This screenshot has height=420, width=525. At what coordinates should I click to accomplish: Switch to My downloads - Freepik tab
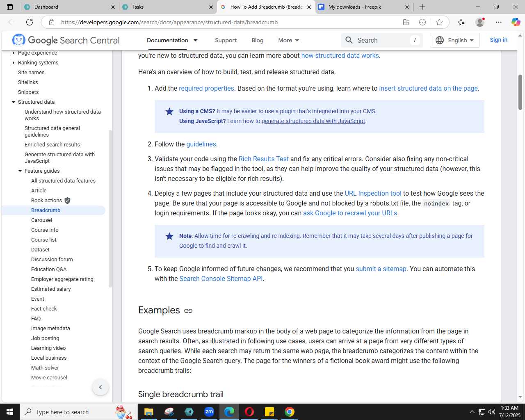tap(364, 7)
